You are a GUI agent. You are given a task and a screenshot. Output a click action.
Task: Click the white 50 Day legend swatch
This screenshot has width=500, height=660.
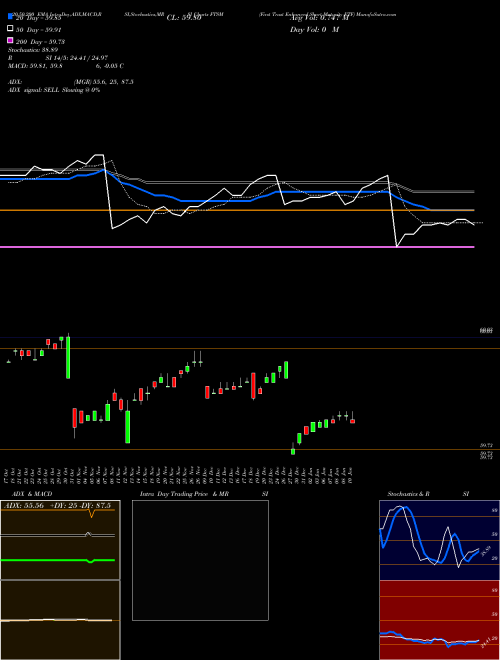[x=10, y=29]
